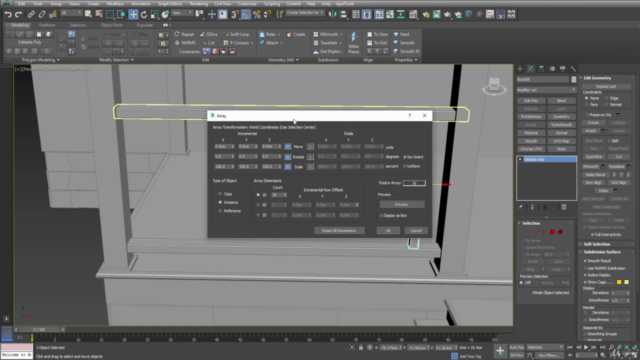Select the 3D array dimension radio
This screenshot has width=640, height=360.
coord(258,215)
